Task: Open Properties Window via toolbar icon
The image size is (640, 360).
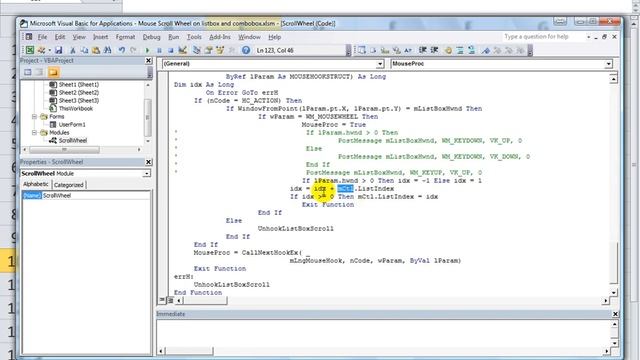Action: (x=209, y=50)
